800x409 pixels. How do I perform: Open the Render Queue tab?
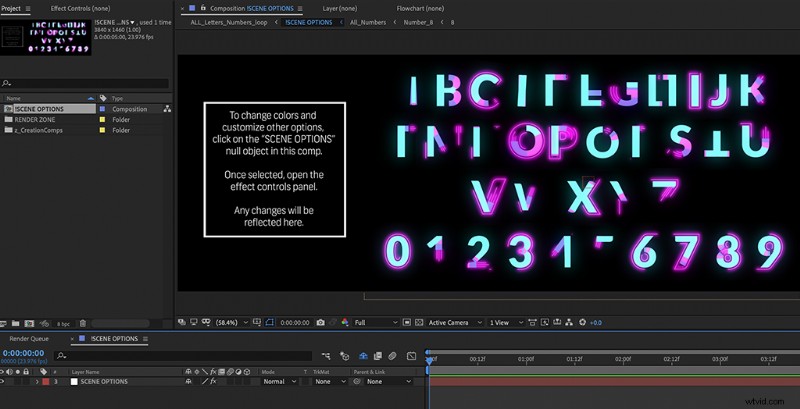click(x=29, y=339)
